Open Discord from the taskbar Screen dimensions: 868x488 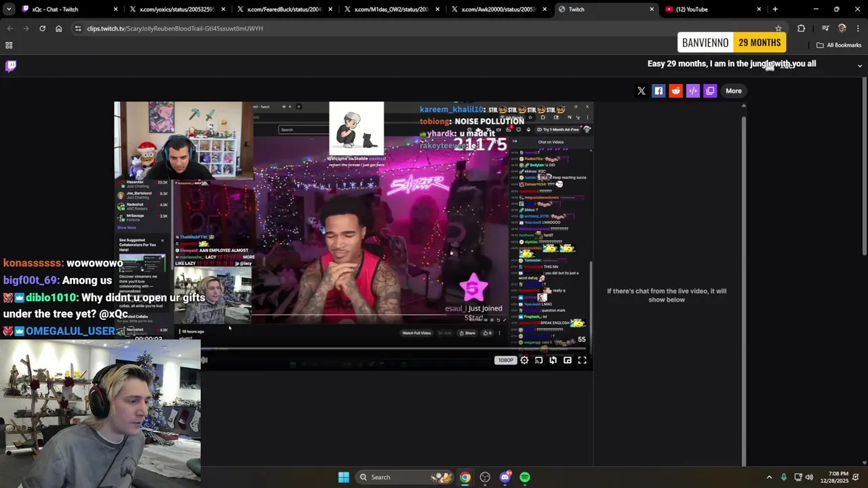point(505,477)
